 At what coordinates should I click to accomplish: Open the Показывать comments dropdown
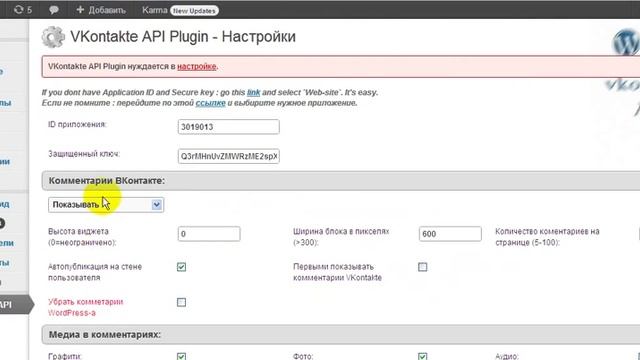pos(106,204)
